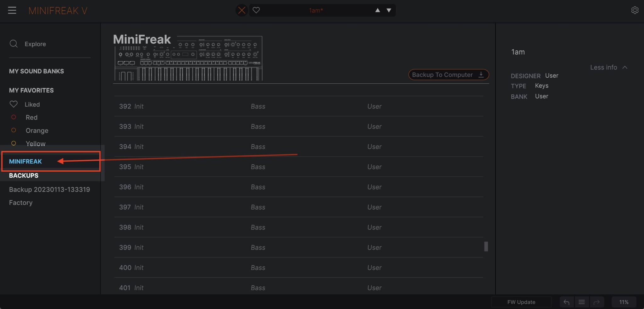The image size is (644, 309).
Task: Select the Red color filter
Action: (x=31, y=117)
